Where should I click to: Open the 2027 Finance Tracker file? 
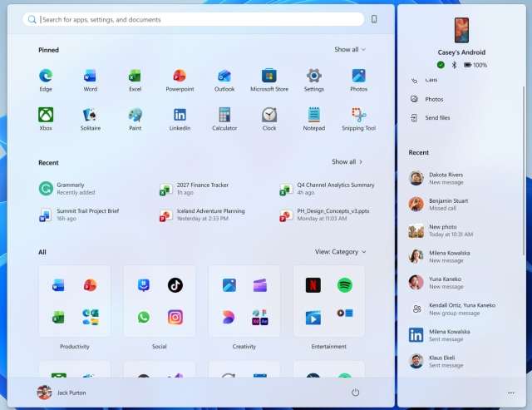[x=194, y=189]
